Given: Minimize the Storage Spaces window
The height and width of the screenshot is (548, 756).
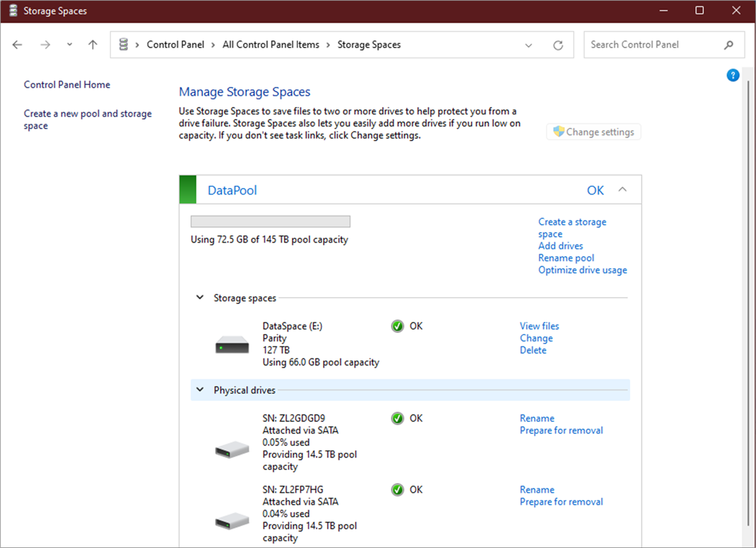Looking at the screenshot, I should 663,11.
